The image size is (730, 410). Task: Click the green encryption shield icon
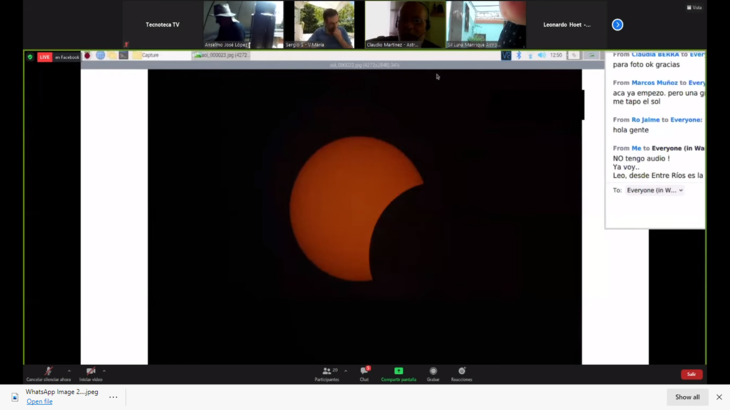coord(30,57)
